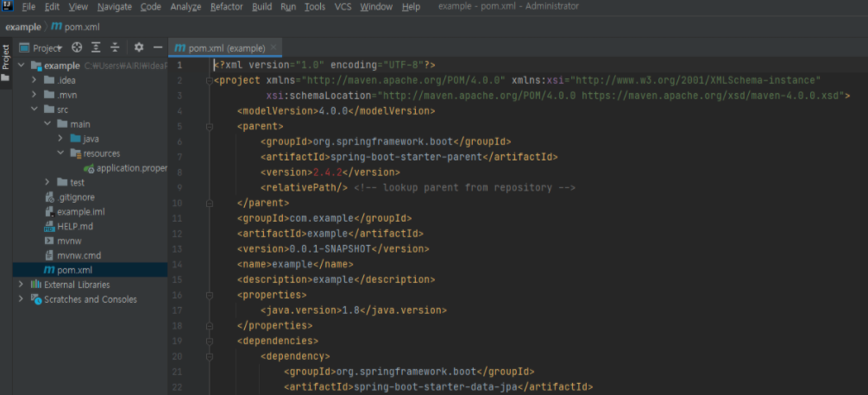Expand the .mvn folder
868x395 pixels.
[x=35, y=95]
